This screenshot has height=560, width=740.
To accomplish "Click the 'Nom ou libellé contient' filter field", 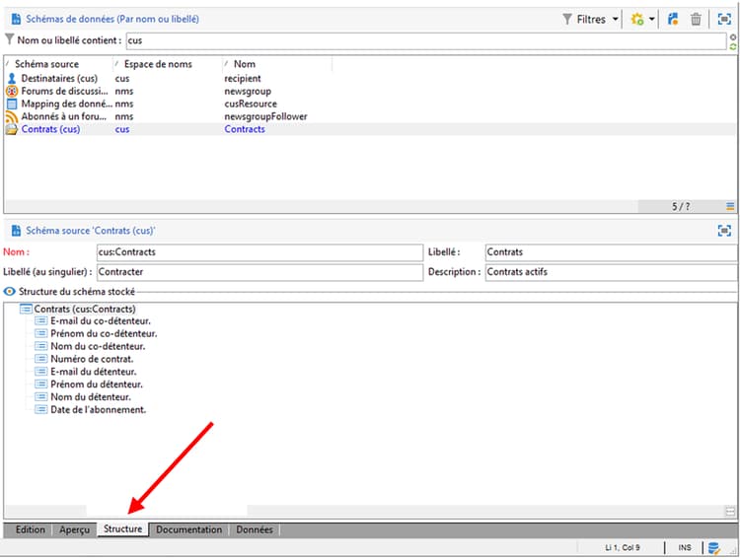I will click(x=426, y=40).
